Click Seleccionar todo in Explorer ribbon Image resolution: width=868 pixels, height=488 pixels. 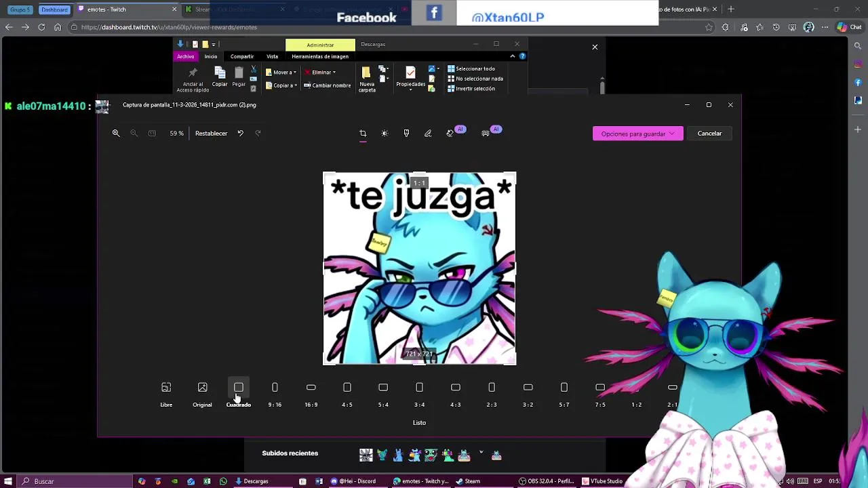[x=471, y=68]
